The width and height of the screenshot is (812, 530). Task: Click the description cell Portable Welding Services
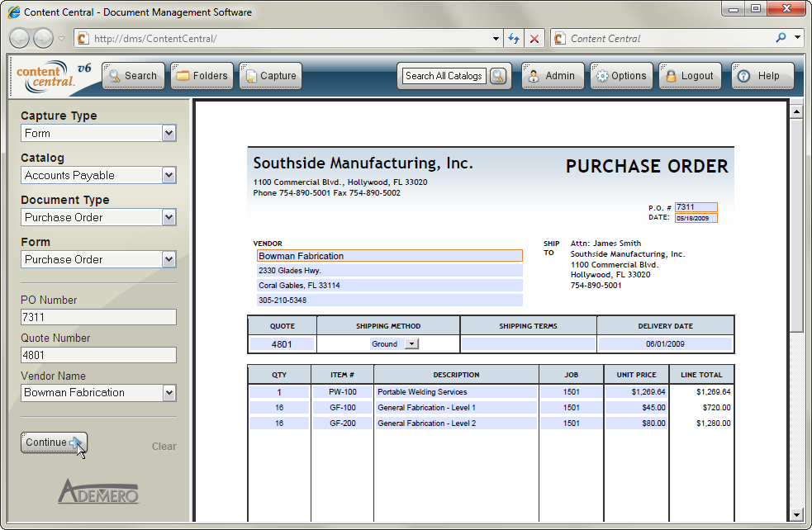tap(456, 392)
